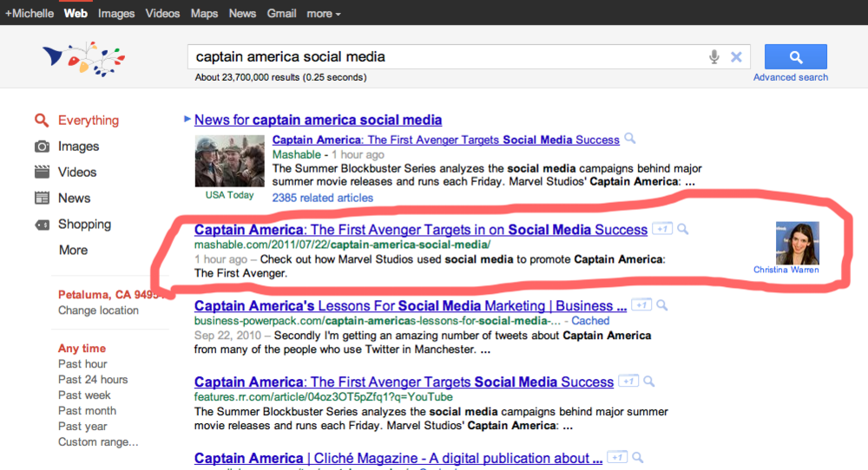
Task: Open the Google doodle logo
Action: 83,58
